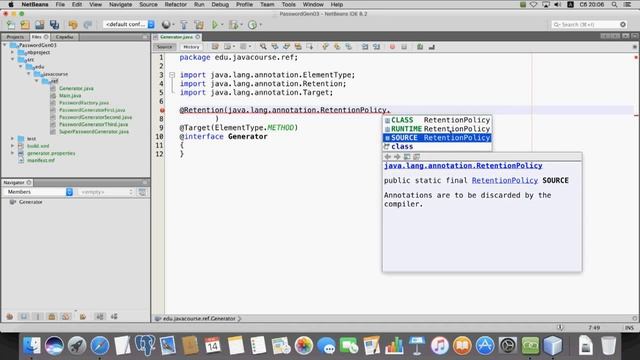Click the Stop Macro Recording editor icon
The height and width of the screenshot is (360, 640).
coord(404,47)
